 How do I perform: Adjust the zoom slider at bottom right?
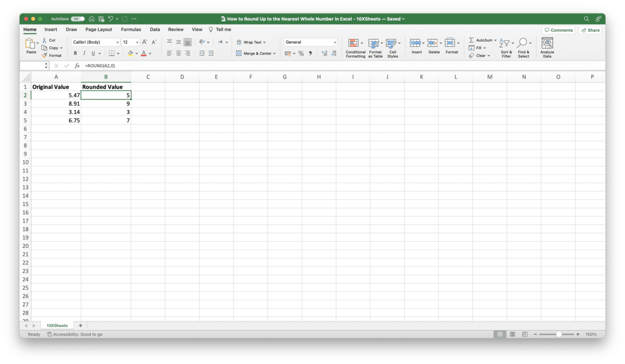[559, 334]
